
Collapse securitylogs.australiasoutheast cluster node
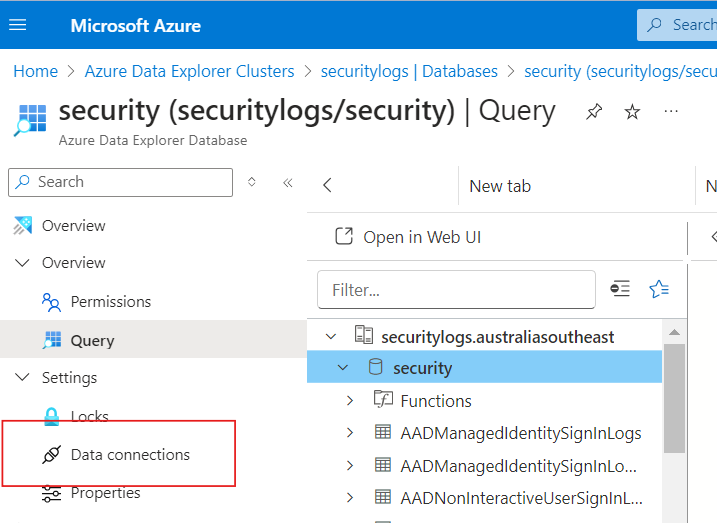pyautogui.click(x=331, y=337)
